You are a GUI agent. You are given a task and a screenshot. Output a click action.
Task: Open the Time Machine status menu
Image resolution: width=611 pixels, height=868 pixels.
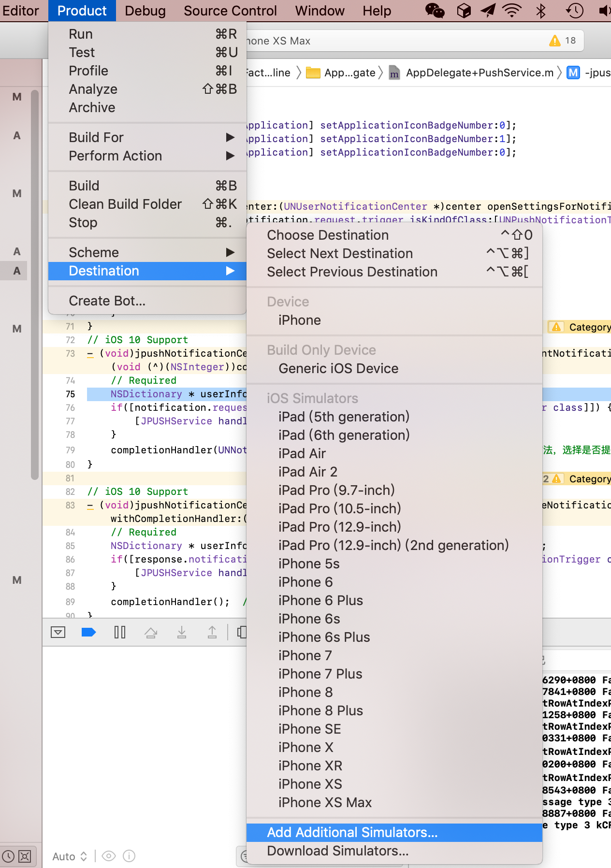574,11
